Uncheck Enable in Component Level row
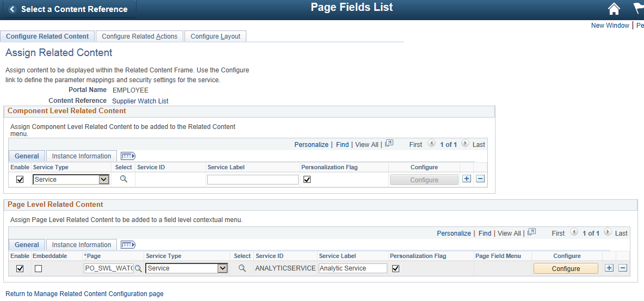 pyautogui.click(x=20, y=180)
